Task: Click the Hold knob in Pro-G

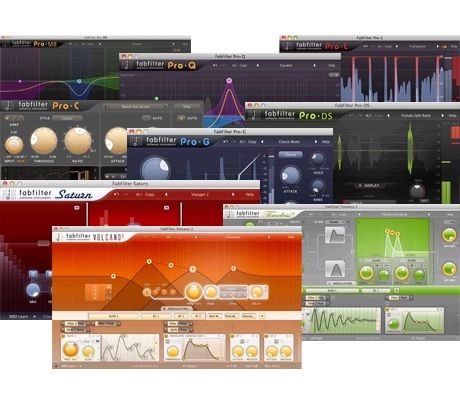Action: (x=318, y=159)
